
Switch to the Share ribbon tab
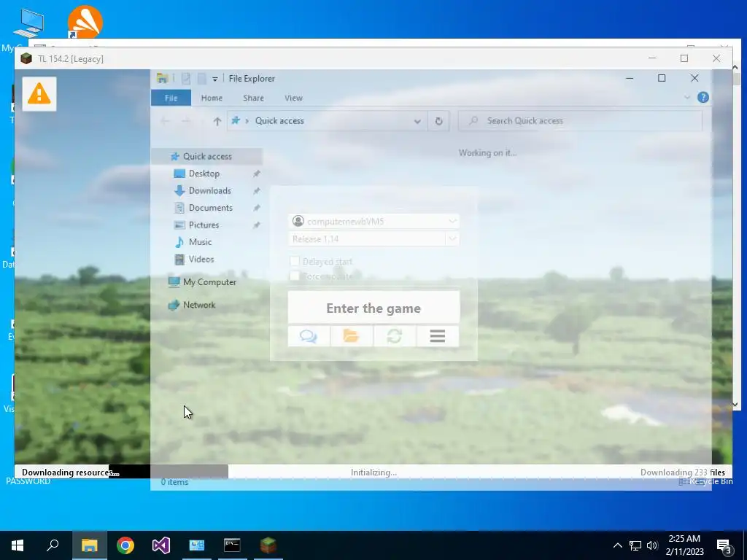[253, 98]
